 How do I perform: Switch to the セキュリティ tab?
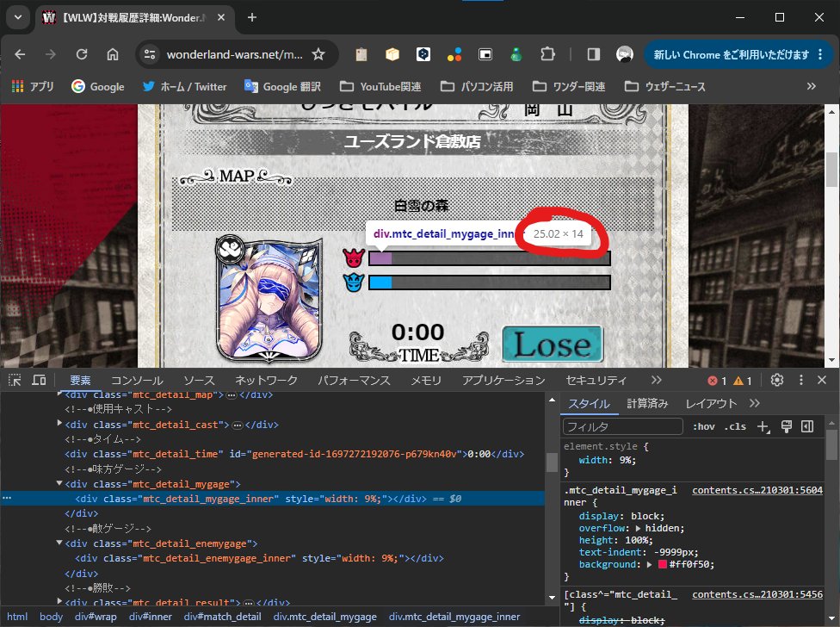coord(596,381)
